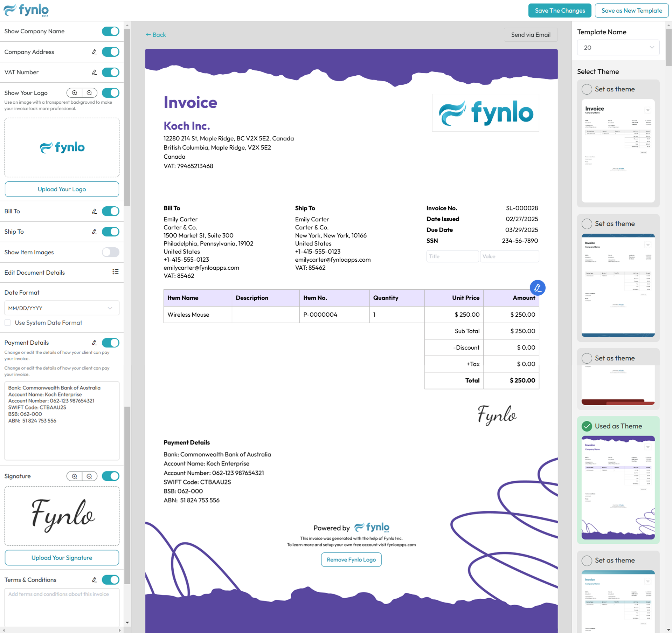Click Save The Changes button

560,11
